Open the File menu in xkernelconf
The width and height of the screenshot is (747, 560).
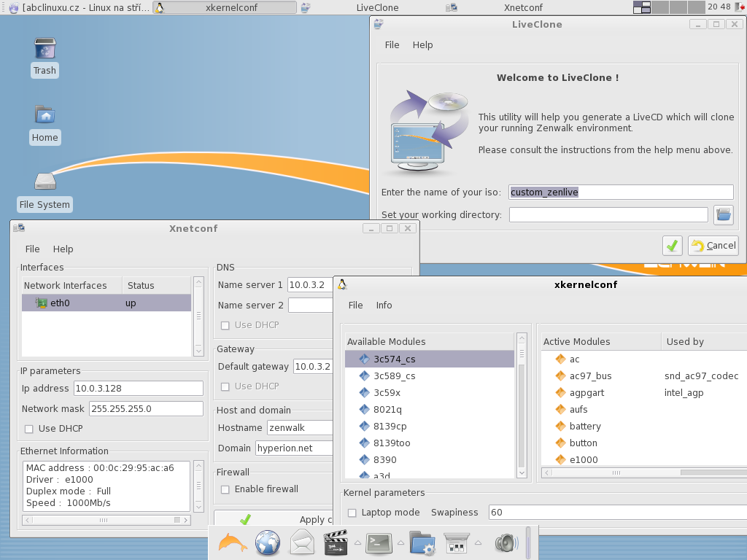pyautogui.click(x=355, y=306)
